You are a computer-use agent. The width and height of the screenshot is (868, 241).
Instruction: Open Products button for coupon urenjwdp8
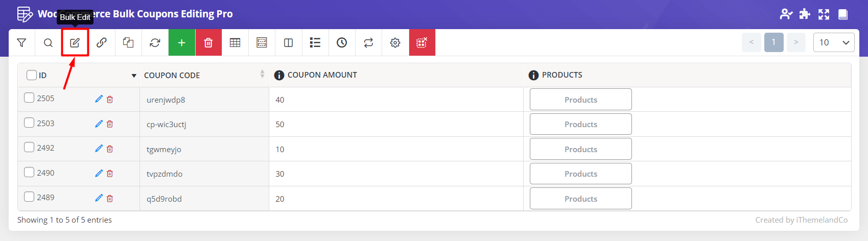[x=580, y=100]
